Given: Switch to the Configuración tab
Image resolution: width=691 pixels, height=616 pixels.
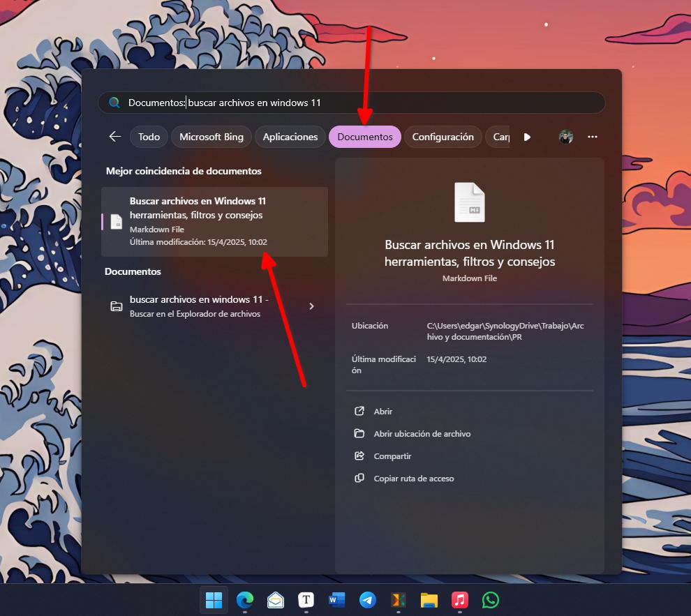Looking at the screenshot, I should (443, 137).
